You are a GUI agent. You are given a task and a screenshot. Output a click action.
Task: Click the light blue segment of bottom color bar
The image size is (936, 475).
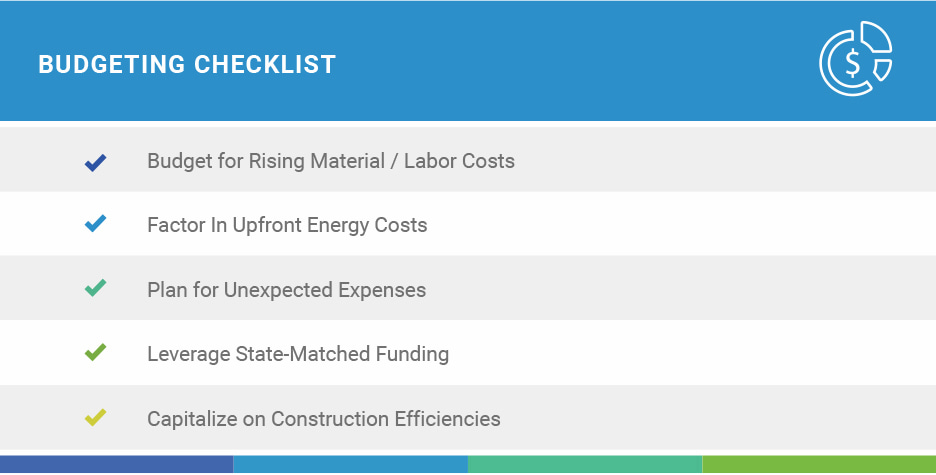pyautogui.click(x=350, y=464)
